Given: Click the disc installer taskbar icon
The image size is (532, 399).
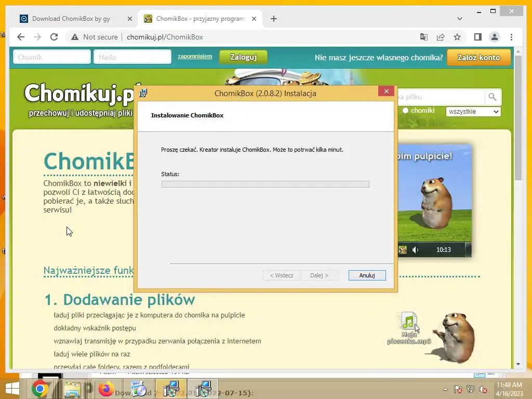Looking at the screenshot, I should tap(139, 389).
